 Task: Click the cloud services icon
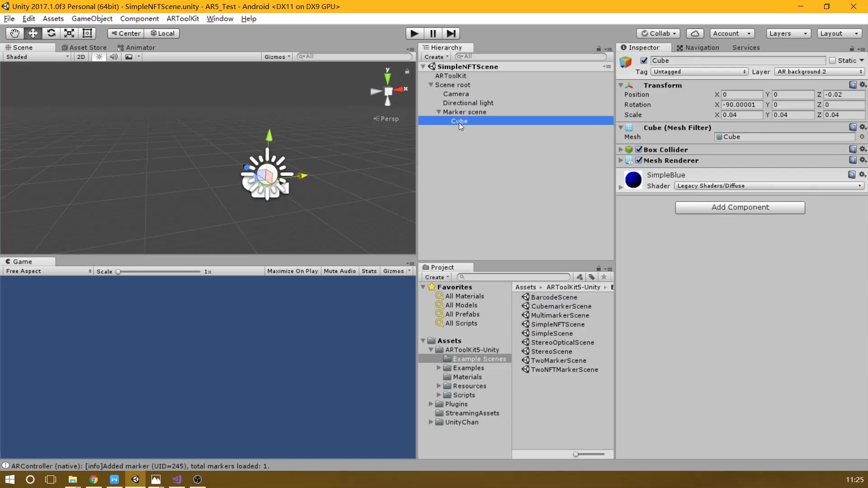pos(695,33)
